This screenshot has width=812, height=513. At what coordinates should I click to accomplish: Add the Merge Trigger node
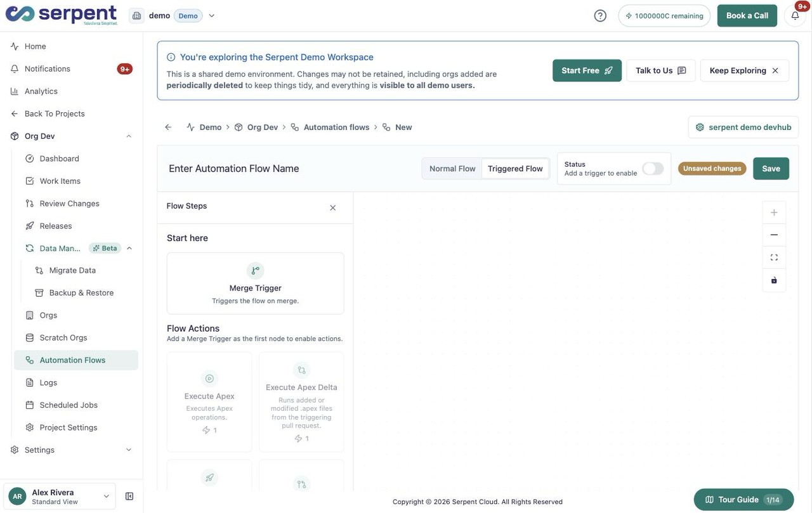[255, 283]
